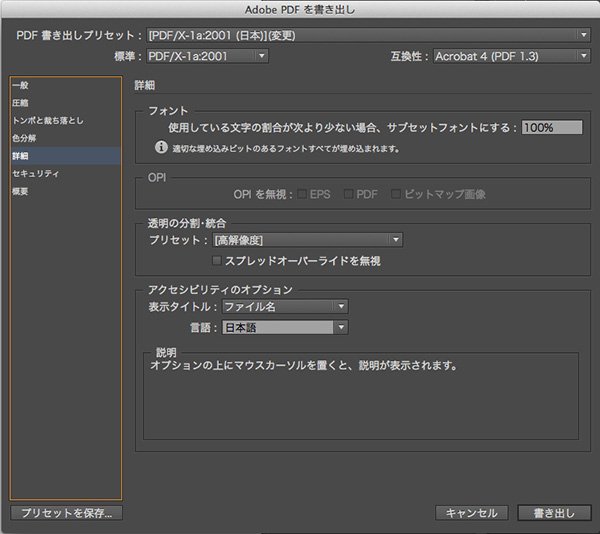Select the 色分解 category in sidebar
This screenshot has height=534, width=600.
point(66,138)
